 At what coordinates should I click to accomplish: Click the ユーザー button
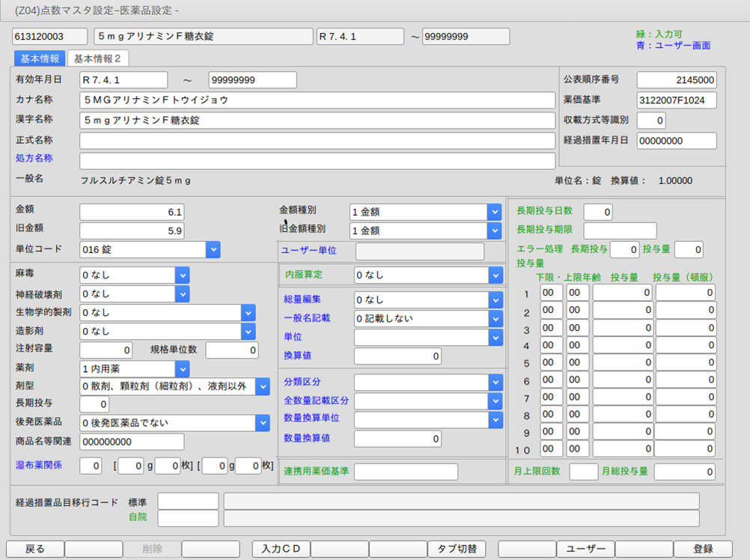click(585, 549)
